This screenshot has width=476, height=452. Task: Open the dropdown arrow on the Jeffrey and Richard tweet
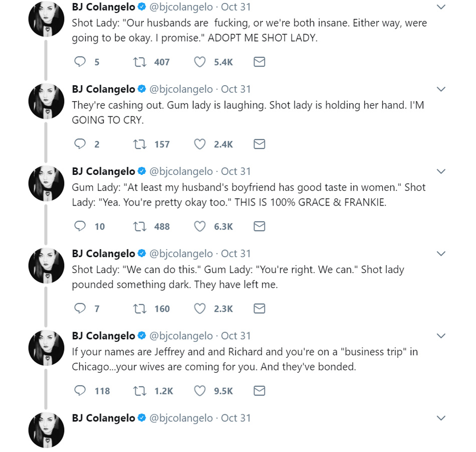click(x=441, y=336)
